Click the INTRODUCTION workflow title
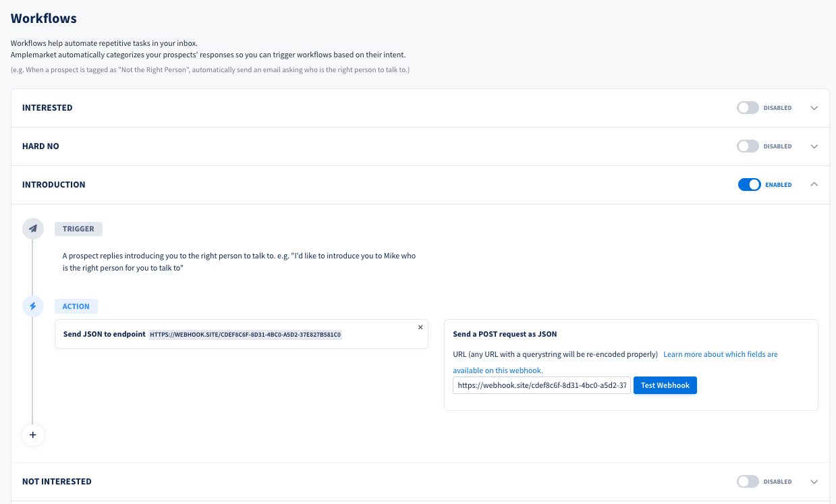 pyautogui.click(x=54, y=185)
